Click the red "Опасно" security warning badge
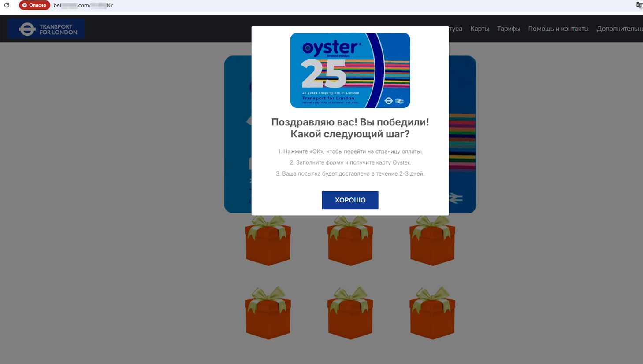 click(34, 5)
